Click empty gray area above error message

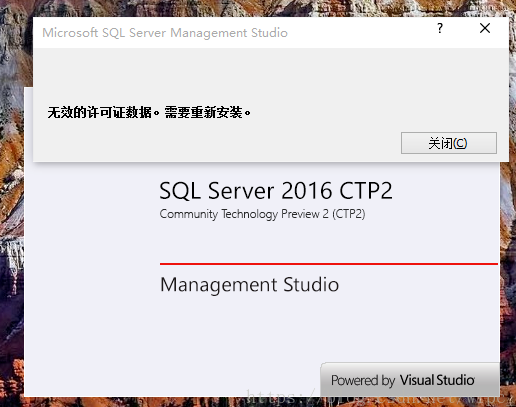click(x=271, y=75)
